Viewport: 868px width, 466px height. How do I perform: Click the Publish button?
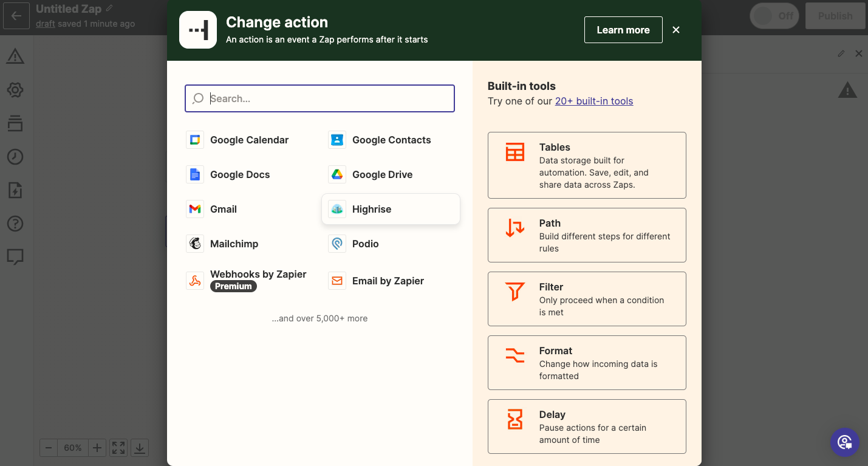coord(835,16)
